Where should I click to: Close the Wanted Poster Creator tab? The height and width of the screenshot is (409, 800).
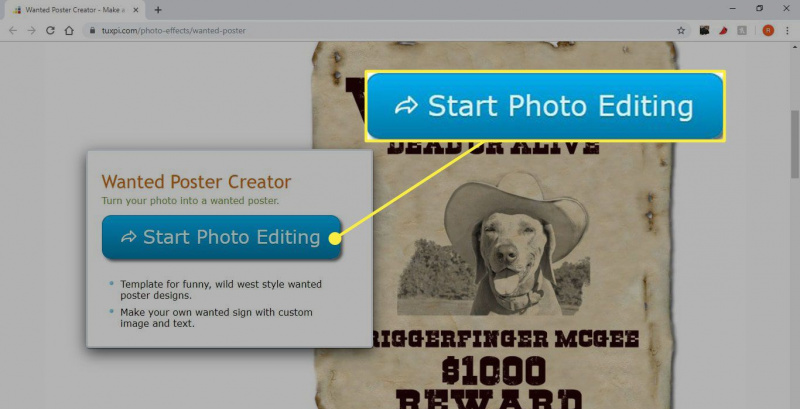pyautogui.click(x=136, y=10)
